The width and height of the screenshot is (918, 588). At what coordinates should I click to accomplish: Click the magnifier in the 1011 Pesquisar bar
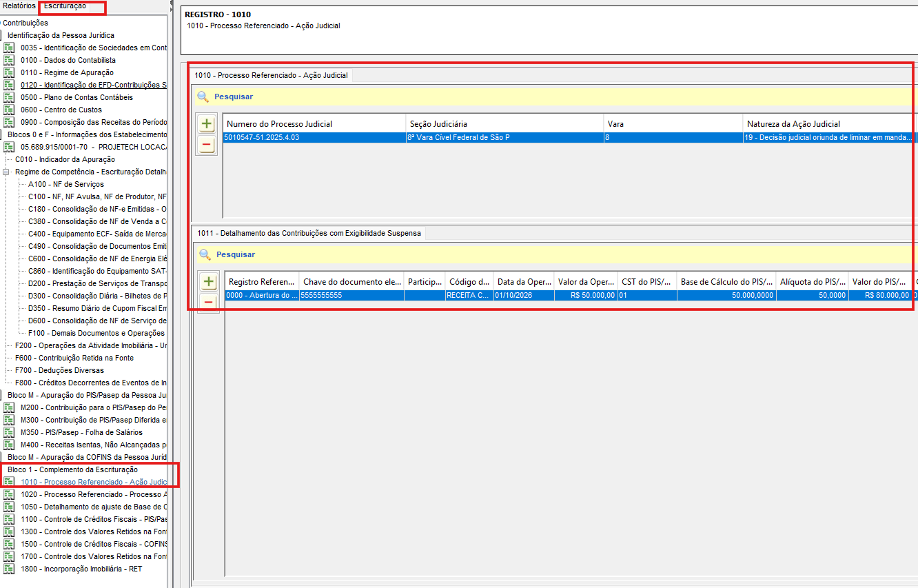[x=205, y=254]
